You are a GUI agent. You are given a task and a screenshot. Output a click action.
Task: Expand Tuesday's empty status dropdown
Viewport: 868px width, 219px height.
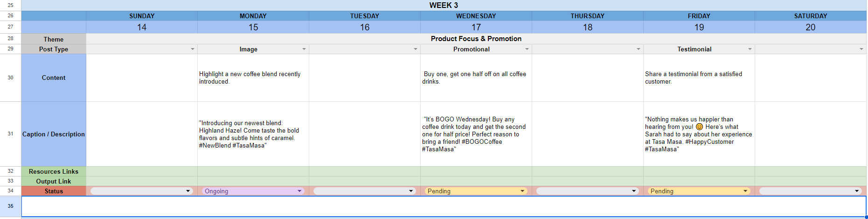411,191
